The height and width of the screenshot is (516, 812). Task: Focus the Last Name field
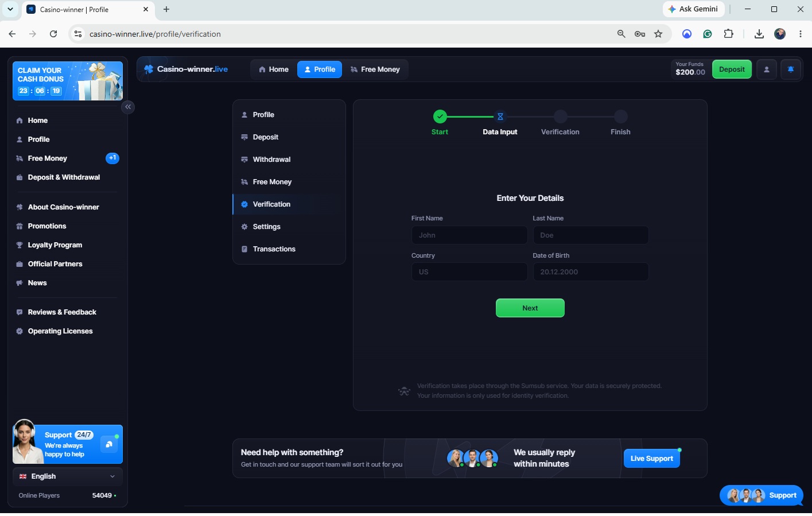tap(590, 235)
